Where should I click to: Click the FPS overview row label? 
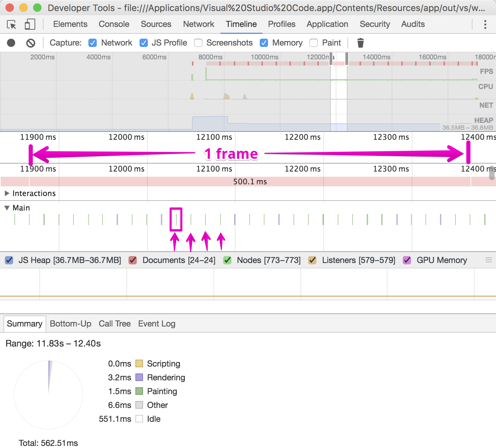coord(486,71)
